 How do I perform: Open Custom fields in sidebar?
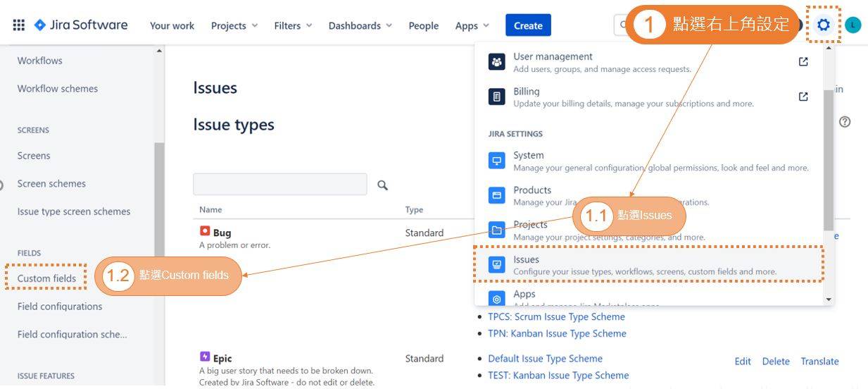tap(46, 278)
